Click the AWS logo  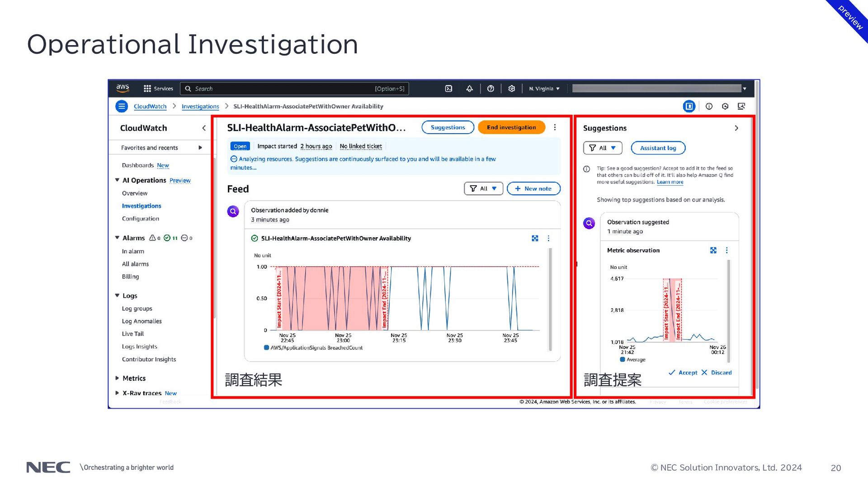pos(123,88)
